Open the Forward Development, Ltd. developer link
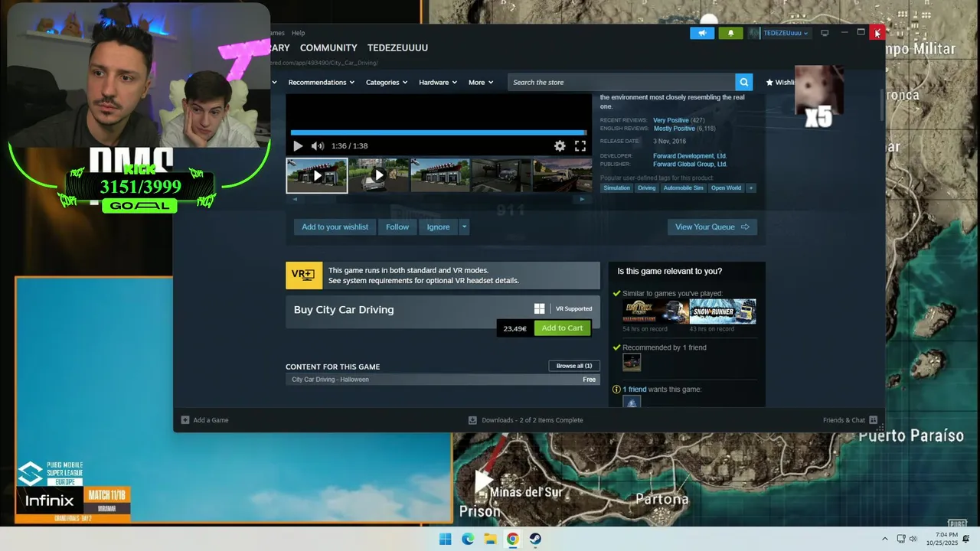The height and width of the screenshot is (551, 980). [690, 156]
